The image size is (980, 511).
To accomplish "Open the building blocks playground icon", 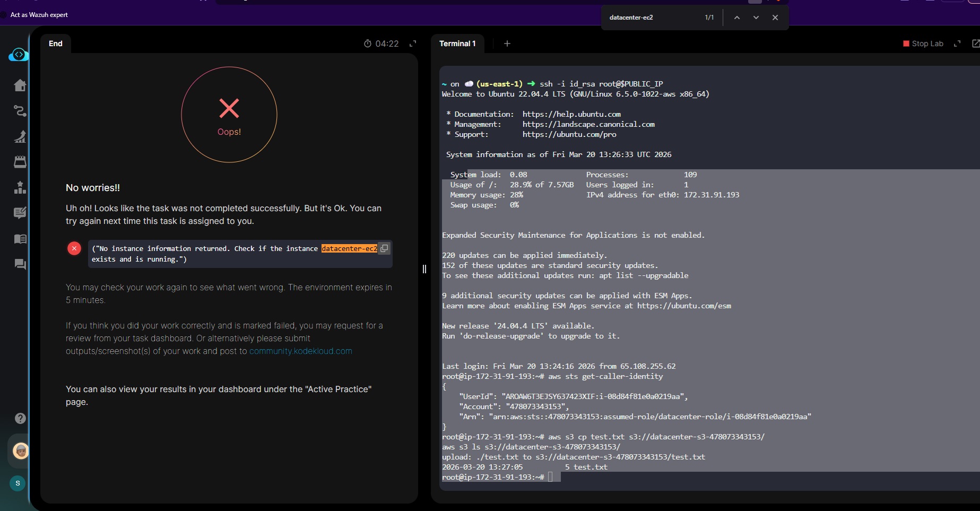I will [20, 187].
